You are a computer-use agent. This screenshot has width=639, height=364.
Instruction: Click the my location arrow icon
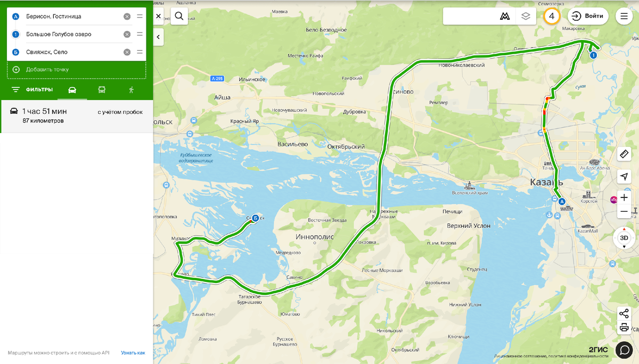(624, 177)
